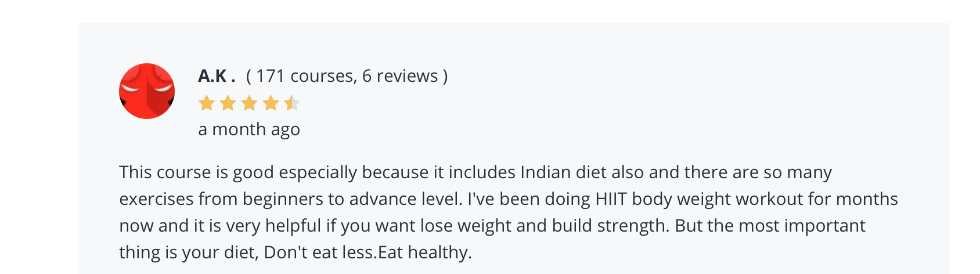The height and width of the screenshot is (274, 980).
Task: Click the phrase "Don't eat less"
Action: (x=318, y=253)
